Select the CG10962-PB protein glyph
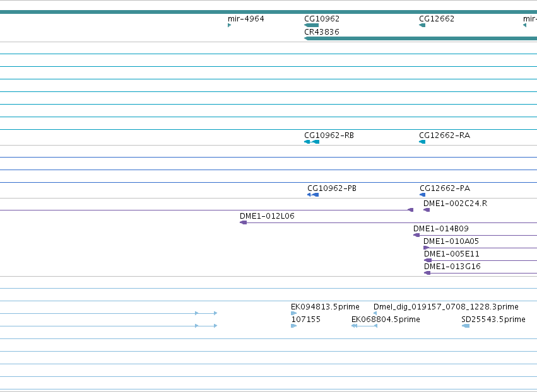 point(313,195)
